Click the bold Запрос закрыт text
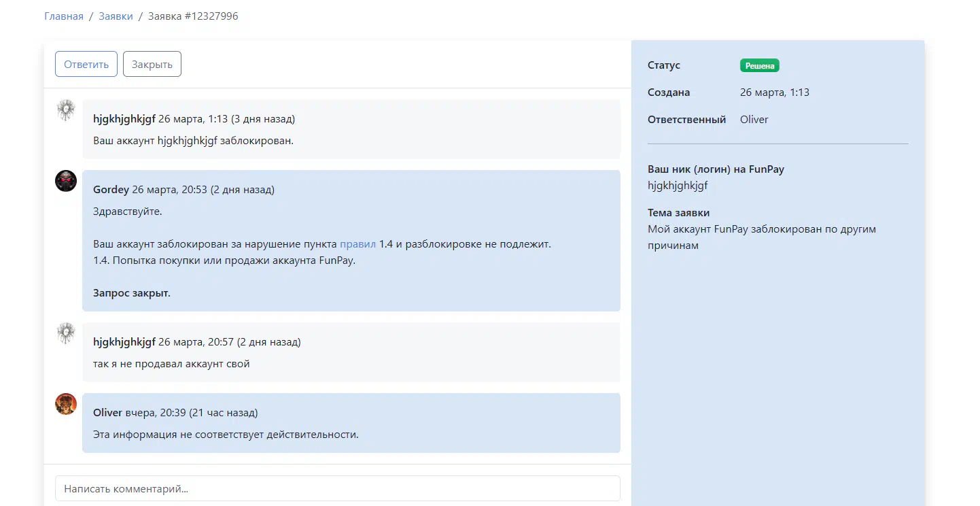The width and height of the screenshot is (980, 506). (132, 293)
